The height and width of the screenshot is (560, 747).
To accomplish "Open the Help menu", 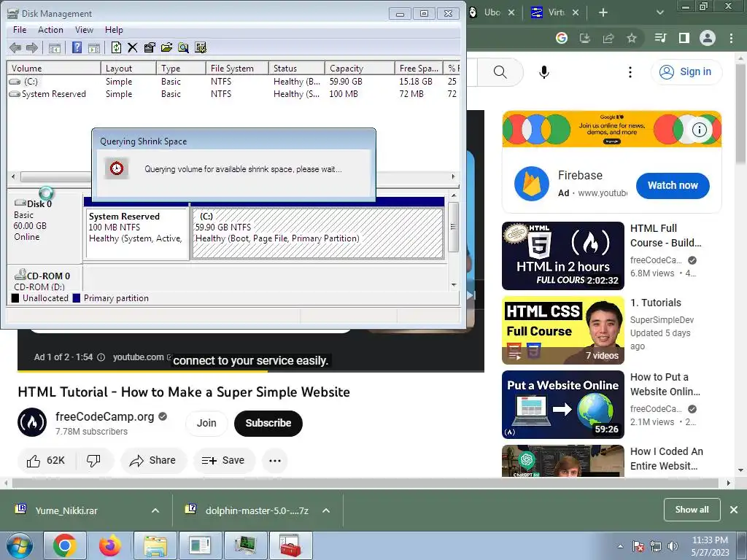I will (x=114, y=29).
